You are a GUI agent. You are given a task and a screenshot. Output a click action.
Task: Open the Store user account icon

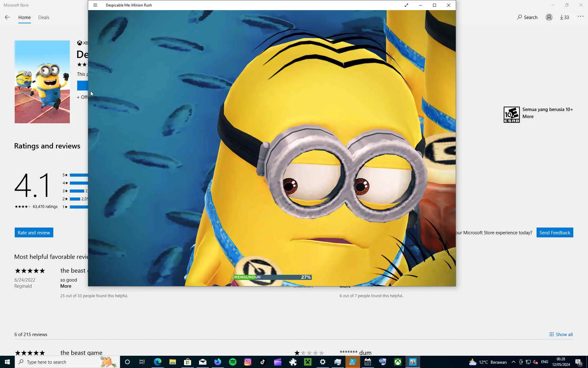click(549, 17)
